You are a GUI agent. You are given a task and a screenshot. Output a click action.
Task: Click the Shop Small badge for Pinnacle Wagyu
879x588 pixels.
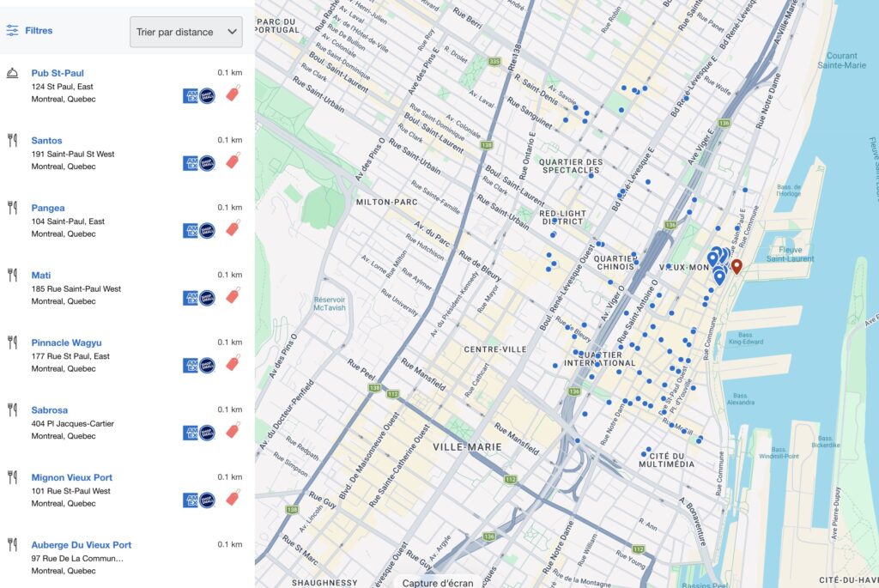click(208, 366)
